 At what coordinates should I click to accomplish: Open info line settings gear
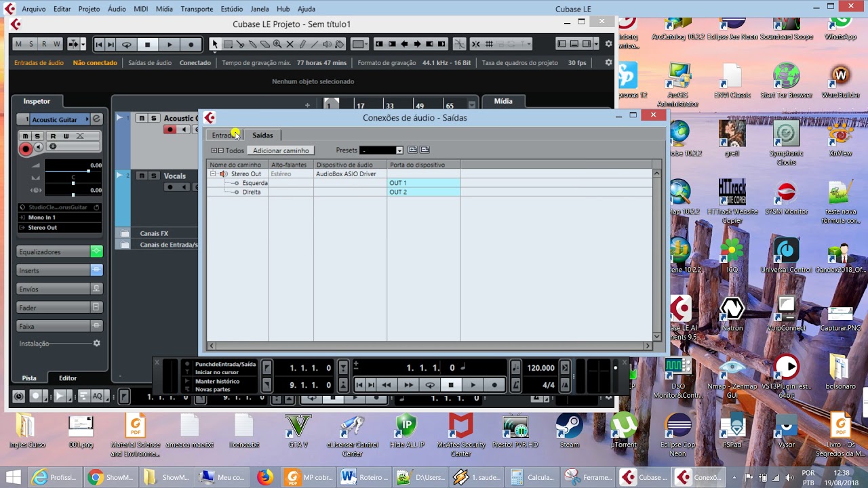tap(608, 62)
